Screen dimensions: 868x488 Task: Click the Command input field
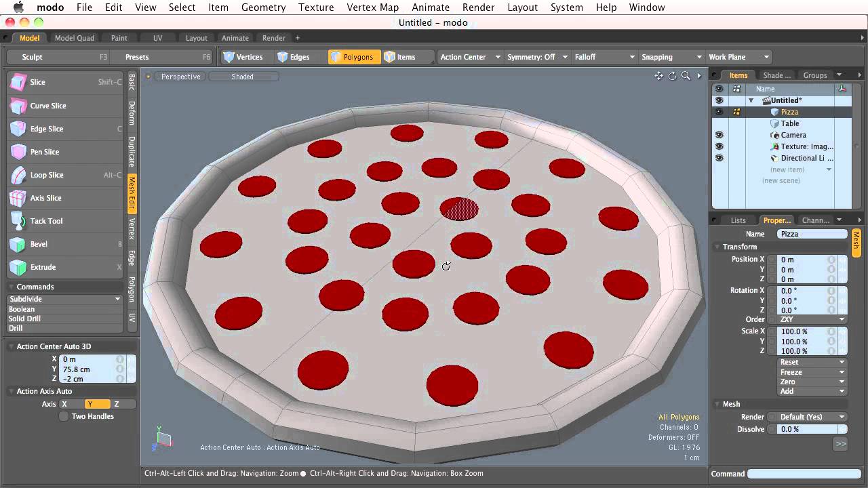(804, 474)
